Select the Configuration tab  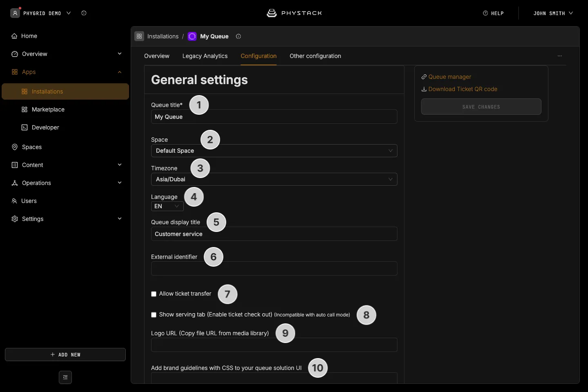(258, 56)
